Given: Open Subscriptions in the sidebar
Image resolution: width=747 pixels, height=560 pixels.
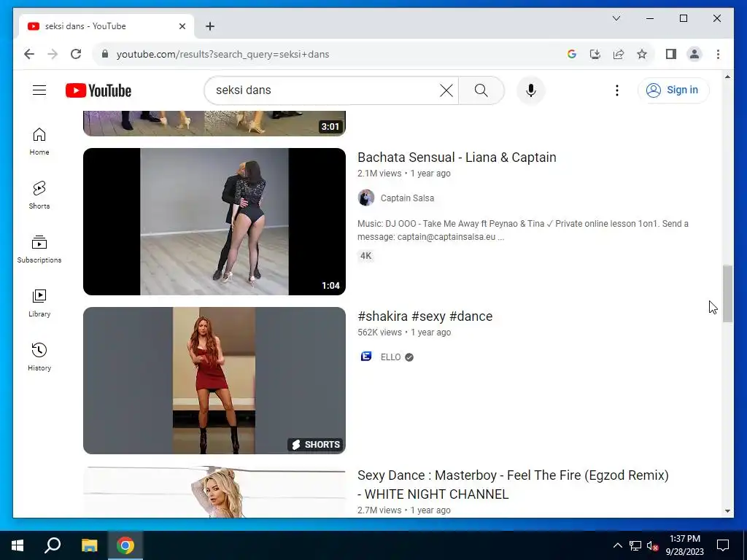Looking at the screenshot, I should tap(39, 249).
